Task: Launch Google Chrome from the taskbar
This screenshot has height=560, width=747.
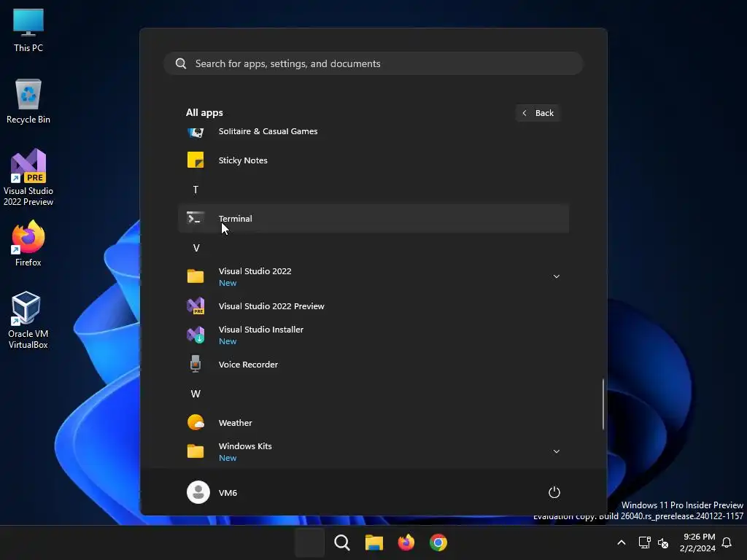Action: click(438, 542)
